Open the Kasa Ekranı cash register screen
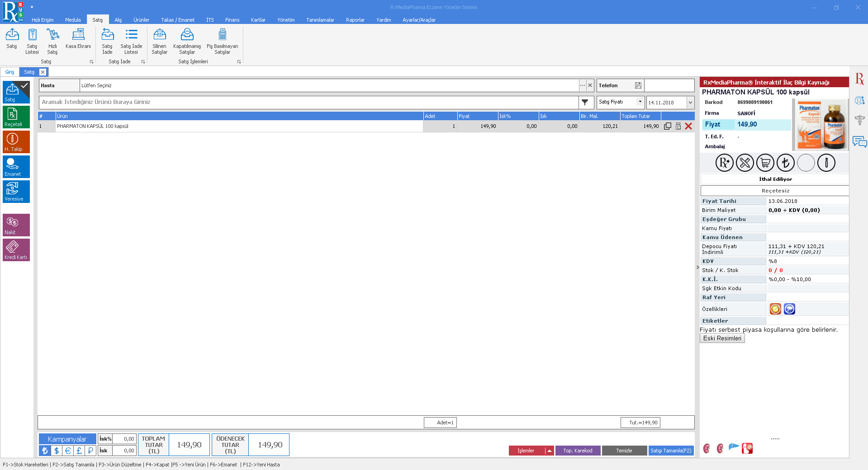 78,39
